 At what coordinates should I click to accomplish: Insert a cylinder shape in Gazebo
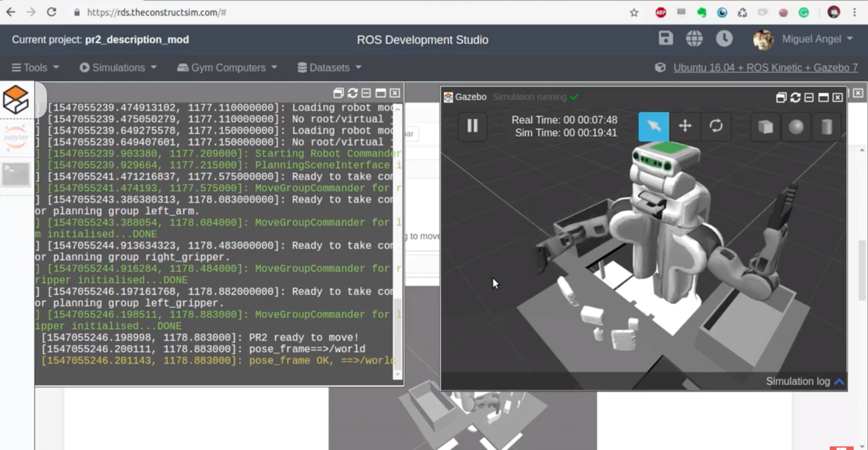pyautogui.click(x=827, y=127)
